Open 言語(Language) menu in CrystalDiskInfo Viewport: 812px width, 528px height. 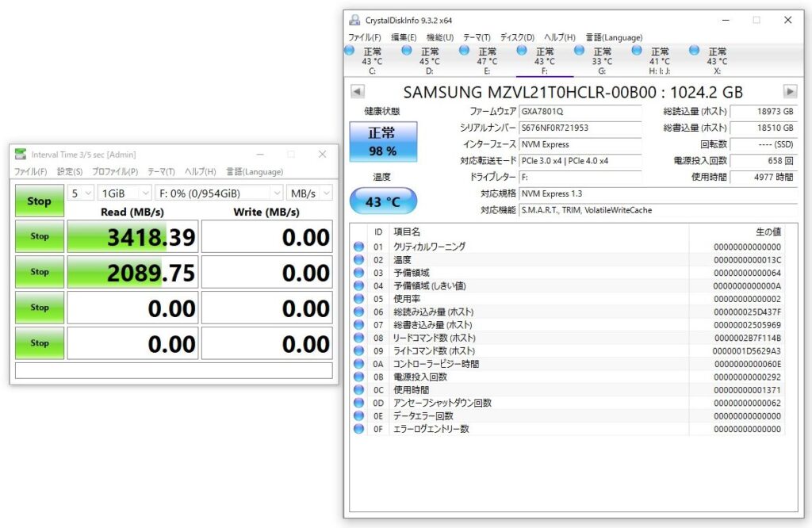click(614, 37)
